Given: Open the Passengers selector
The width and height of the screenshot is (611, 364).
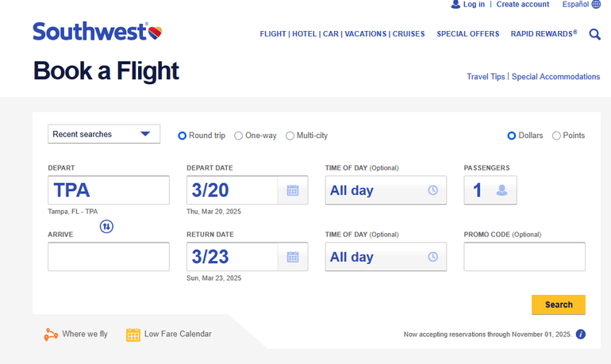Looking at the screenshot, I should (490, 190).
